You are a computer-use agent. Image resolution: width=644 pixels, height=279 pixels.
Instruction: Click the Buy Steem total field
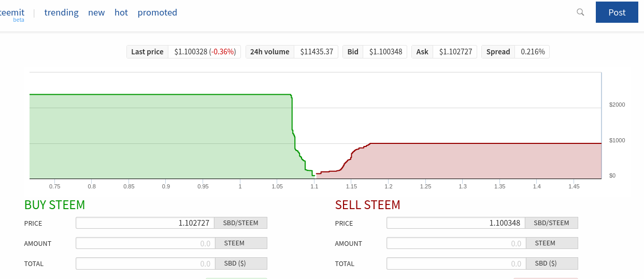145,263
